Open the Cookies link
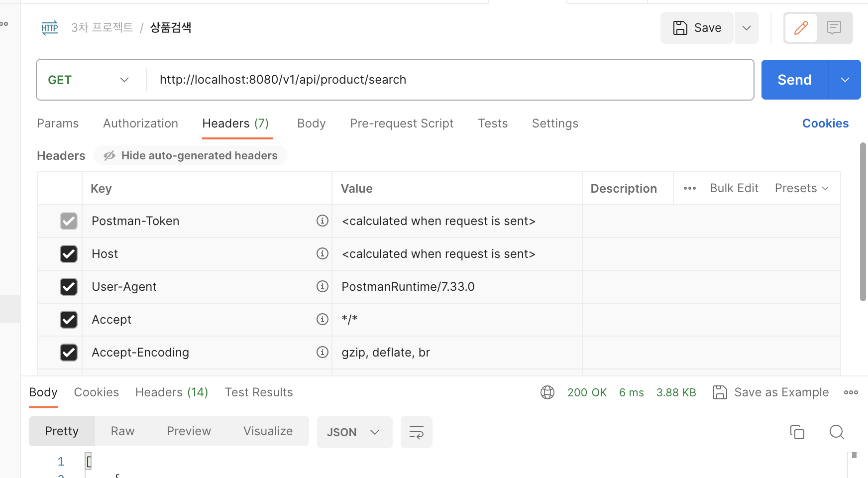868x478 pixels. (x=825, y=123)
